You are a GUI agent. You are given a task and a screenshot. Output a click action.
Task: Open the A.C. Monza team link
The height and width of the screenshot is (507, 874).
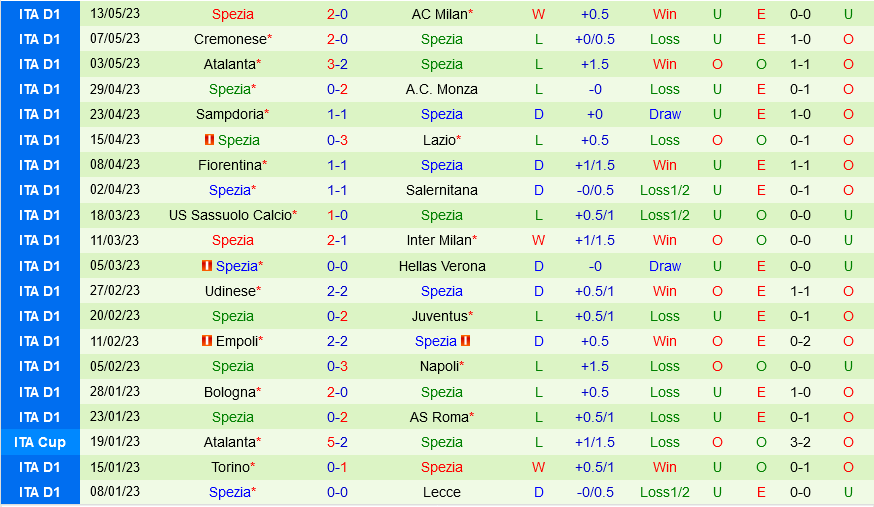point(441,89)
